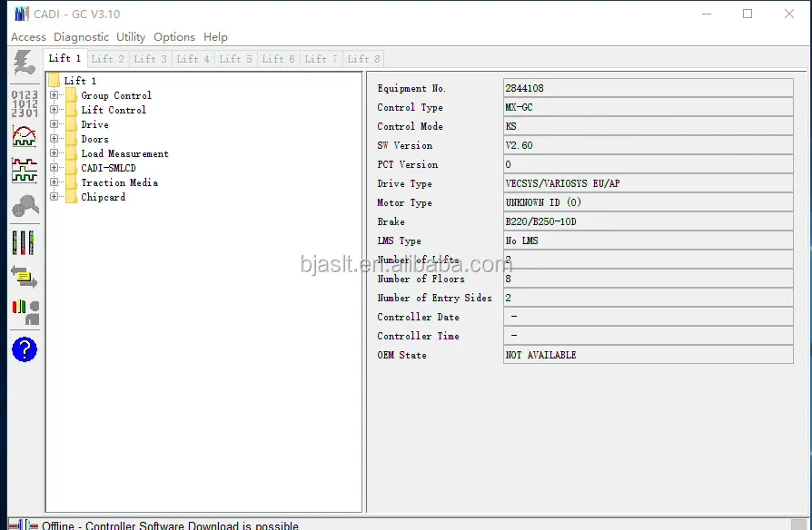The height and width of the screenshot is (530, 812).
Task: Open the Utility menu
Action: click(131, 37)
